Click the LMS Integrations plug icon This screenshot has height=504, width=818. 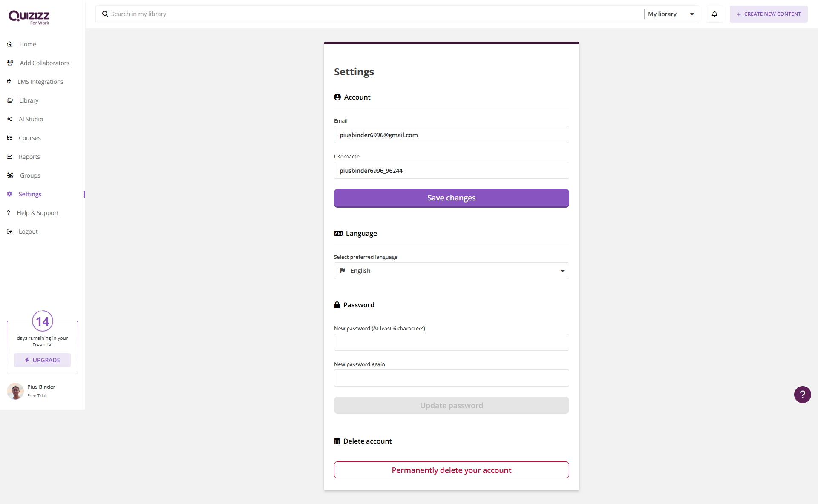point(9,82)
